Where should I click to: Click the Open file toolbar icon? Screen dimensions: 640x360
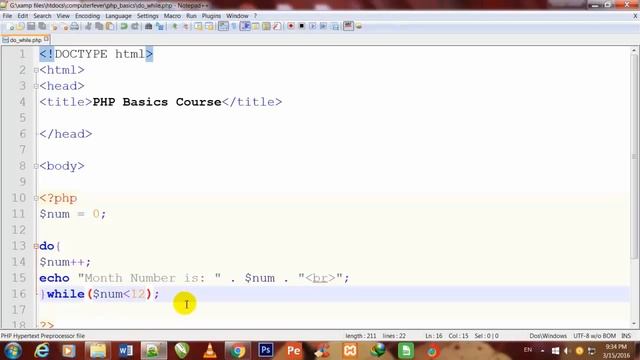[x=20, y=26]
